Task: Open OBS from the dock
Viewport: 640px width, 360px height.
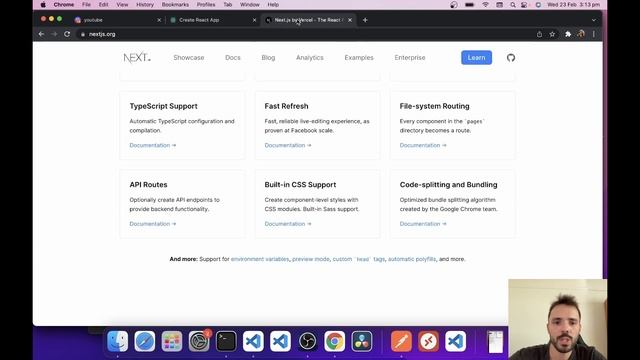Action: tap(307, 341)
